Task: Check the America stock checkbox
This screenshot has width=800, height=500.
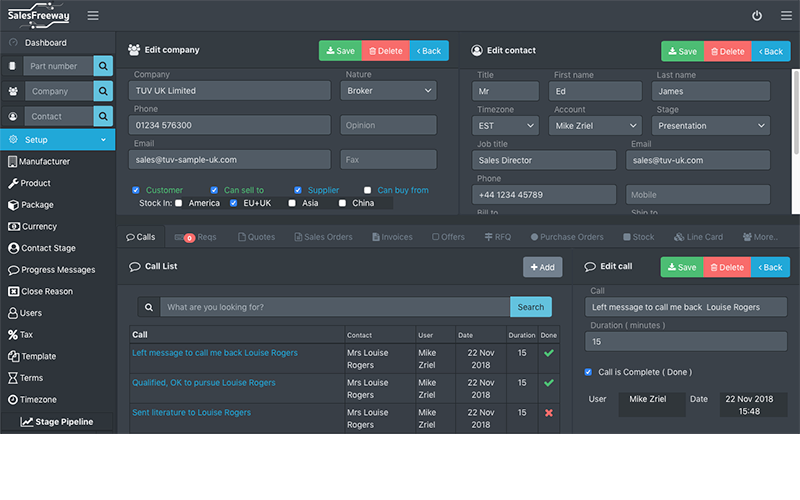Action: 179,203
